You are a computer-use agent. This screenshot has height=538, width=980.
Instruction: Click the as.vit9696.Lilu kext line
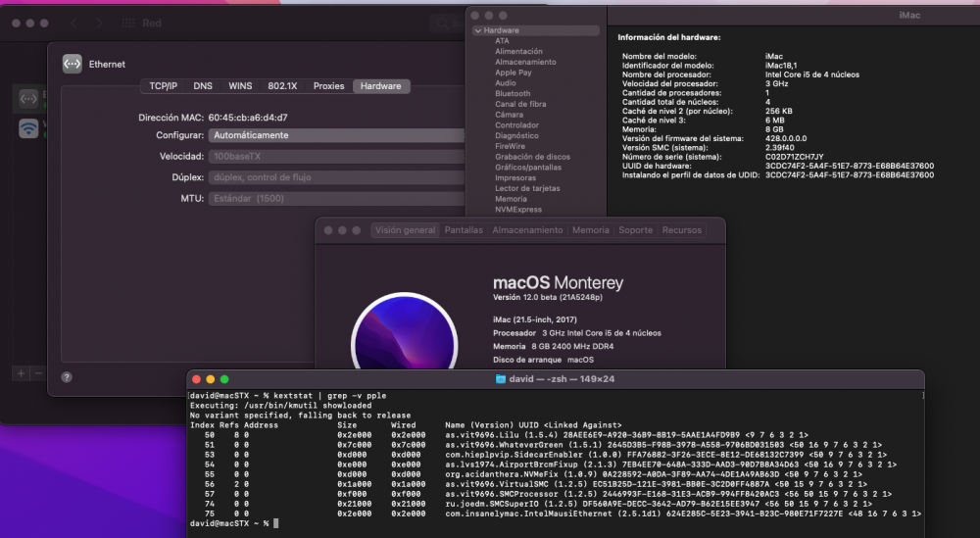[499, 435]
